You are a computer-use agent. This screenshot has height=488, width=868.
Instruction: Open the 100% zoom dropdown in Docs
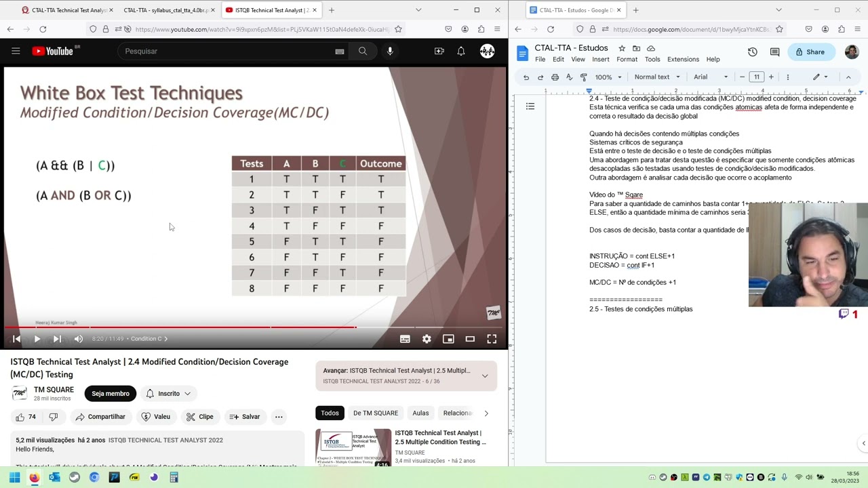pos(608,77)
